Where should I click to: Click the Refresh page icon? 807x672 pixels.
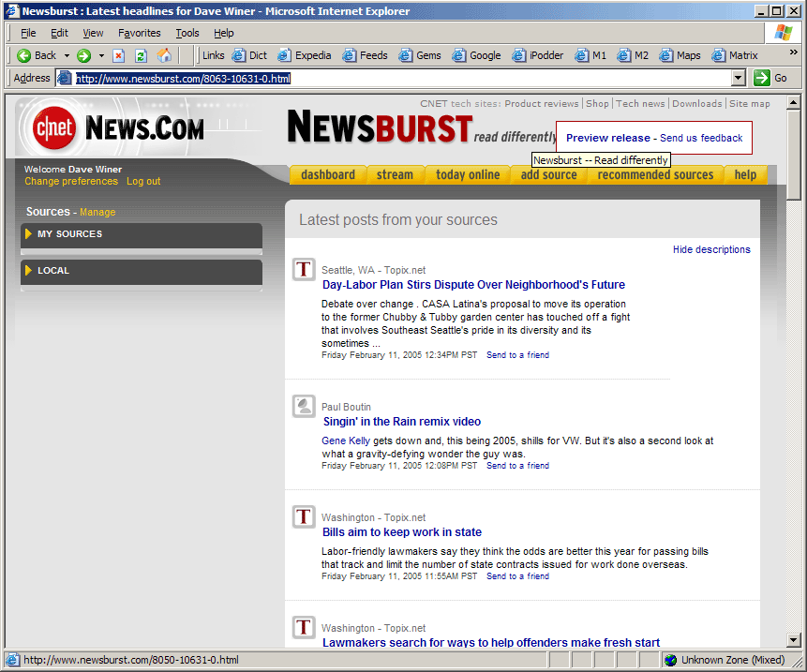142,55
